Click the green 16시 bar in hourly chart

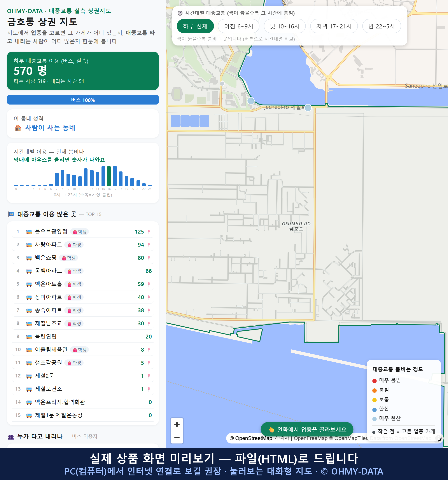(x=109, y=176)
